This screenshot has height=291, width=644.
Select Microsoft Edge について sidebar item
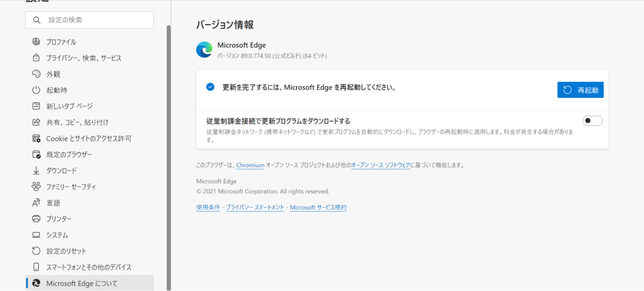click(x=90, y=283)
